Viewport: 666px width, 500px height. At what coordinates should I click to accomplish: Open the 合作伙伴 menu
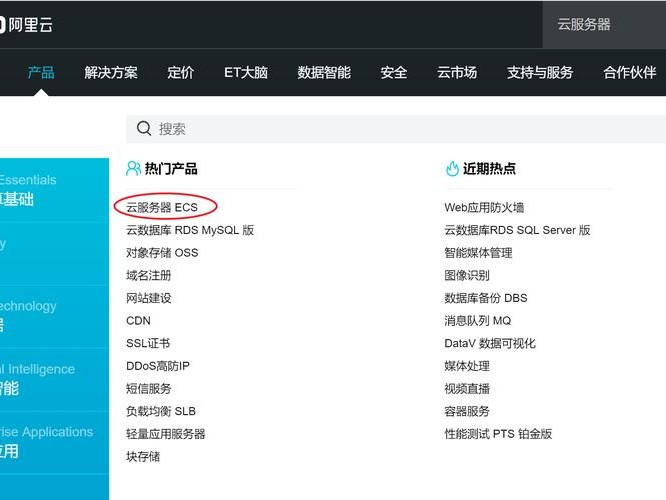pyautogui.click(x=629, y=72)
